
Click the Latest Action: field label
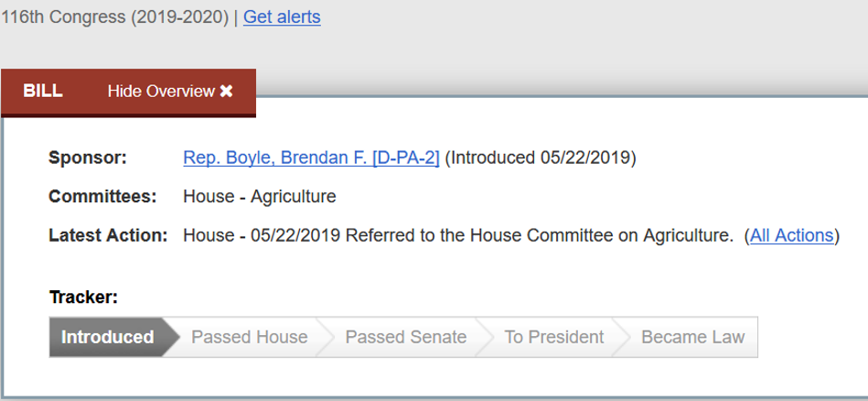[108, 235]
